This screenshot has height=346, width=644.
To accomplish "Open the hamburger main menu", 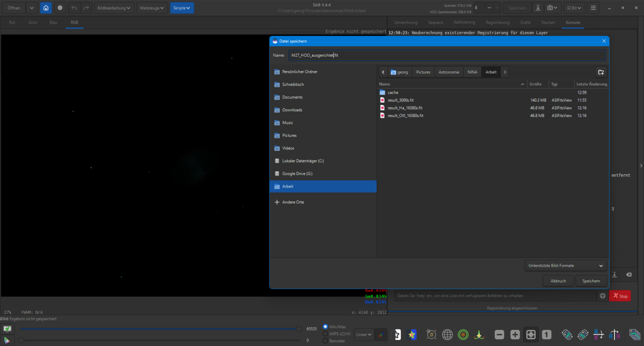I will [x=593, y=8].
